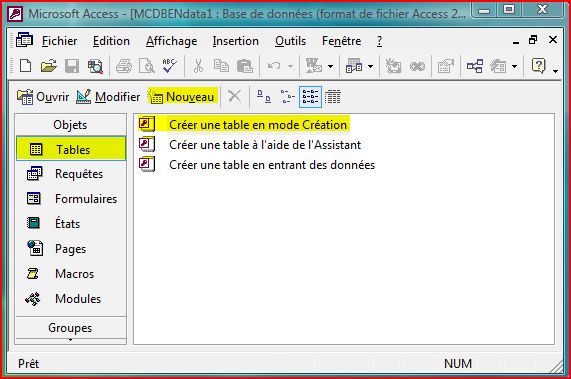Viewport: 571px width, 379px height.
Task: Click the Modifier button
Action: 108,97
